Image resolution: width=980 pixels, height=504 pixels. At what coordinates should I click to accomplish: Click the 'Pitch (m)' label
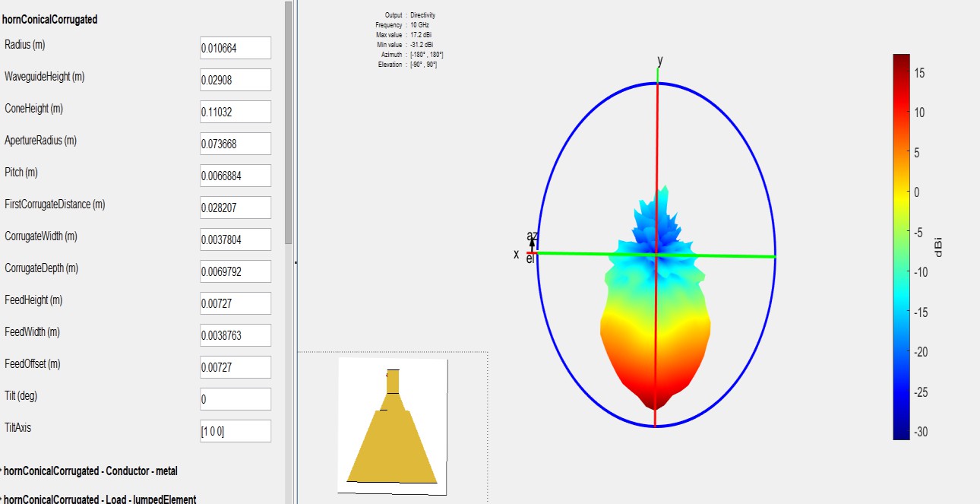21,173
